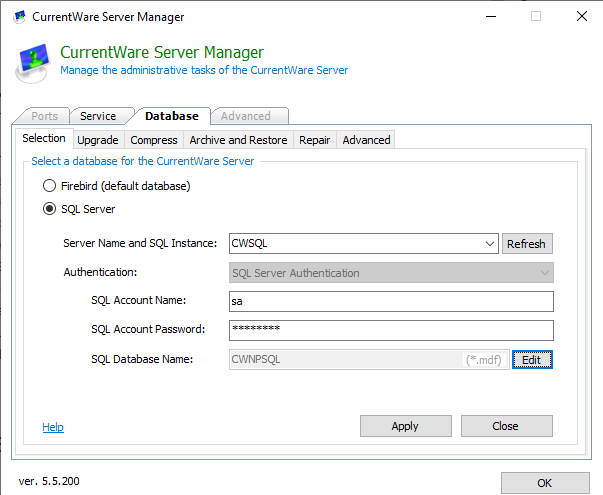Click the 'Manage the administrative tasks' subtitle
This screenshot has width=603, height=495.
[x=204, y=70]
